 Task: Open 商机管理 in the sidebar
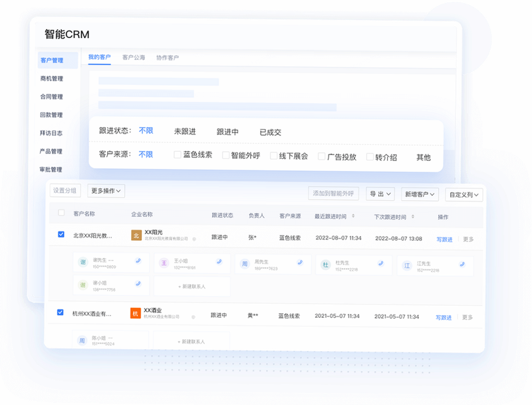pyautogui.click(x=52, y=78)
